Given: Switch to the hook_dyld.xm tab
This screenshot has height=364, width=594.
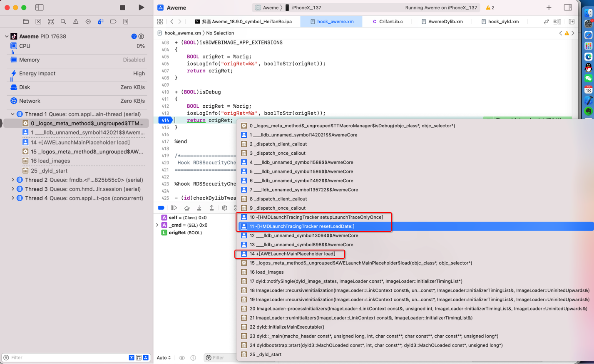Looking at the screenshot, I should [x=500, y=22].
